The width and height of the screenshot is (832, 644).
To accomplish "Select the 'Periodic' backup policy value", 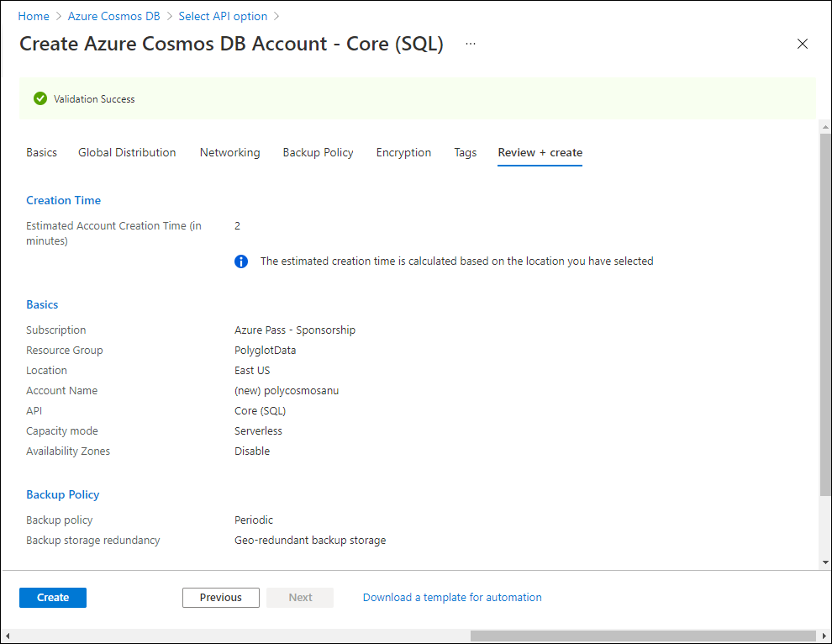I will (x=254, y=520).
